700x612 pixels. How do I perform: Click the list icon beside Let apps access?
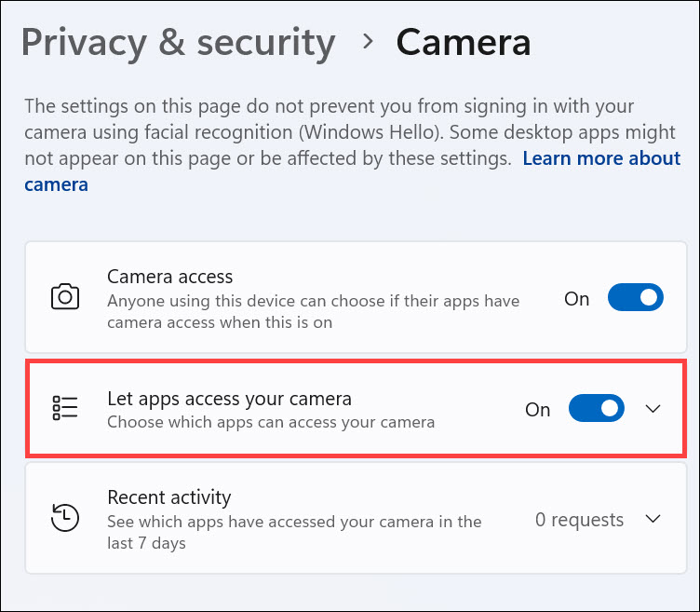64,409
